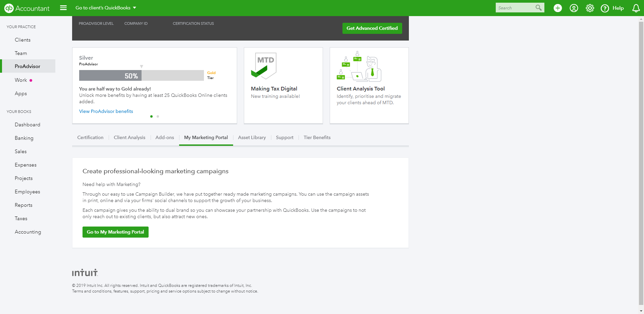Switch to the Add-ons tab
The image size is (644, 314).
pos(165,137)
